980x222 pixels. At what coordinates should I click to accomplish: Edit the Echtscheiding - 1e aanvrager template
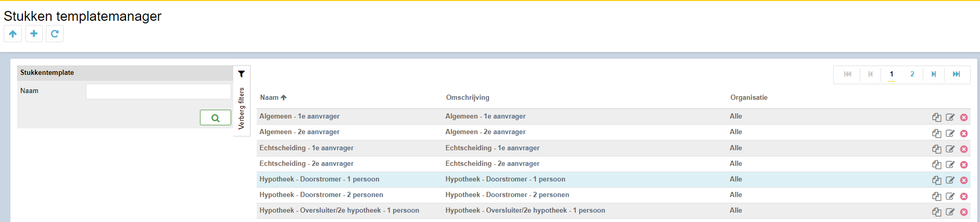950,149
